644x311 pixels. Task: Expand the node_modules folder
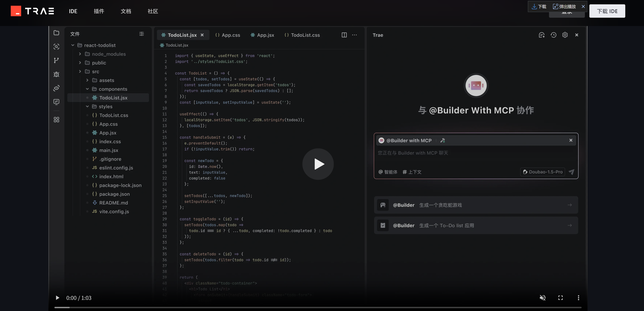coord(80,54)
